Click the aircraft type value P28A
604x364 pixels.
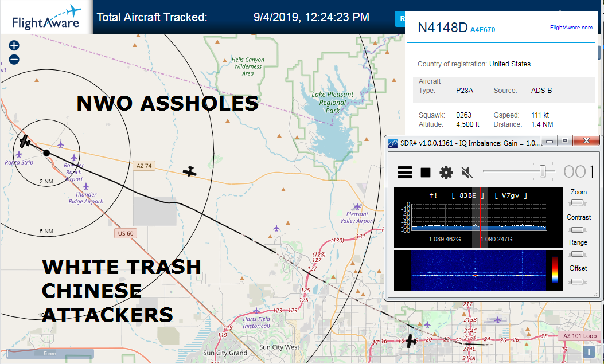click(465, 91)
